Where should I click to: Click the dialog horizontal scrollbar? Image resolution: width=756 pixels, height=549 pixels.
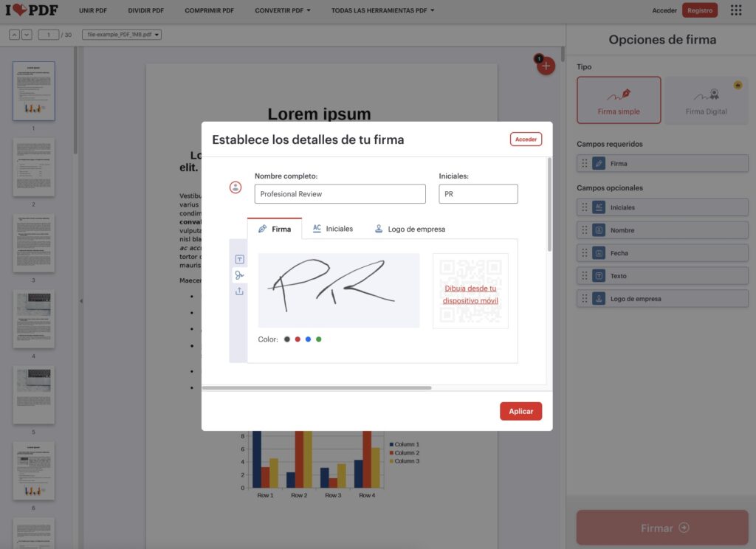click(317, 387)
